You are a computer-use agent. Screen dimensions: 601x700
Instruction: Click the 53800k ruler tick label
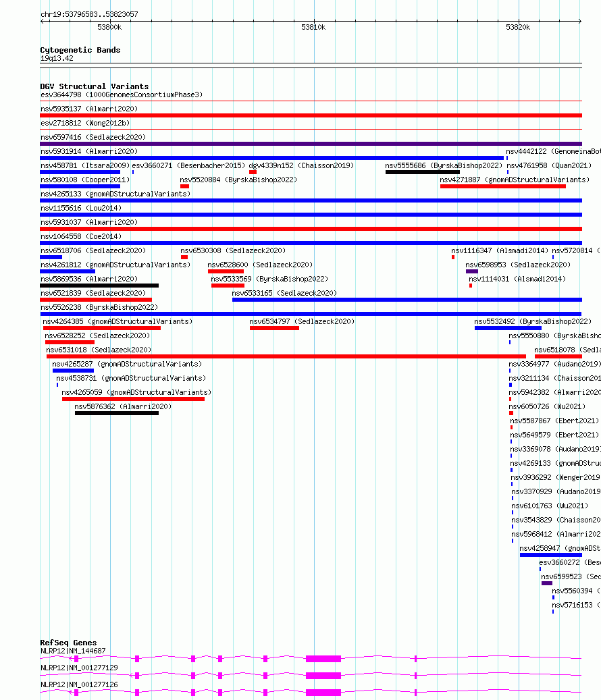click(109, 28)
